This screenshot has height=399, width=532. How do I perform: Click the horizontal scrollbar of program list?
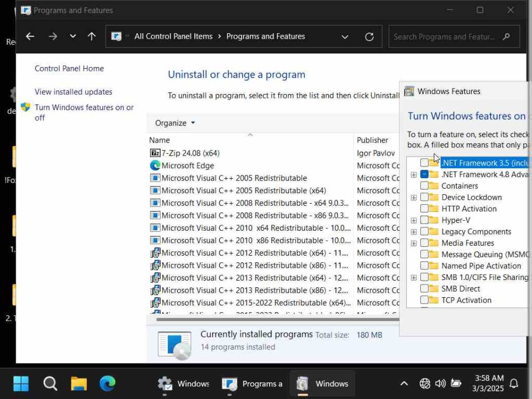click(x=277, y=319)
